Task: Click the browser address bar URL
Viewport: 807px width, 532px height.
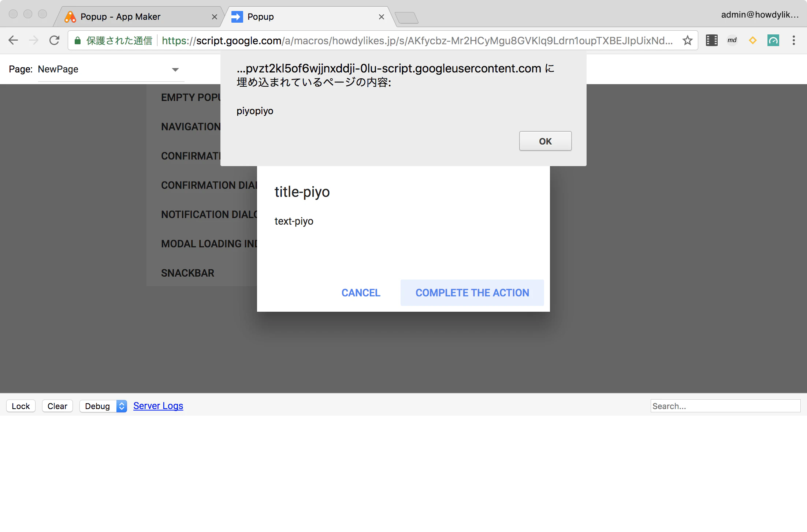Action: [x=417, y=41]
